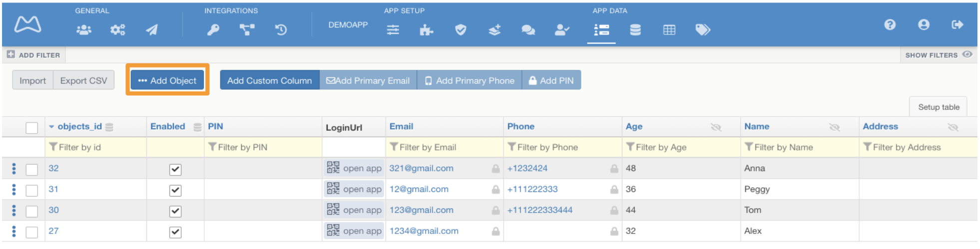The image size is (980, 249).
Task: Click the sign out icon
Action: tap(958, 24)
